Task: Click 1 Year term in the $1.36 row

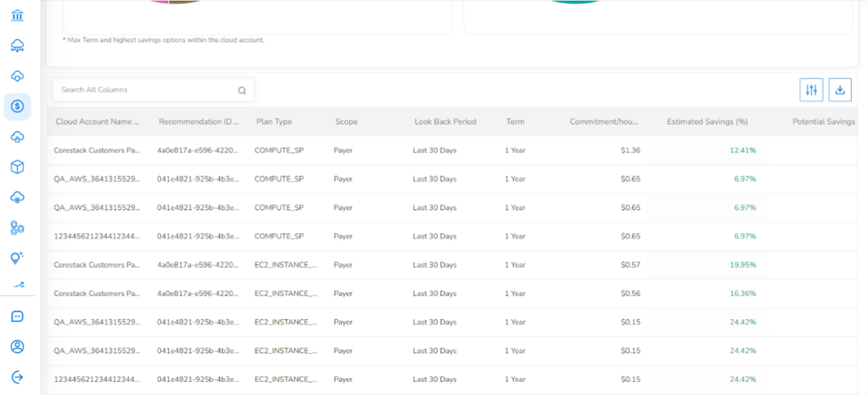Action: [x=515, y=150]
